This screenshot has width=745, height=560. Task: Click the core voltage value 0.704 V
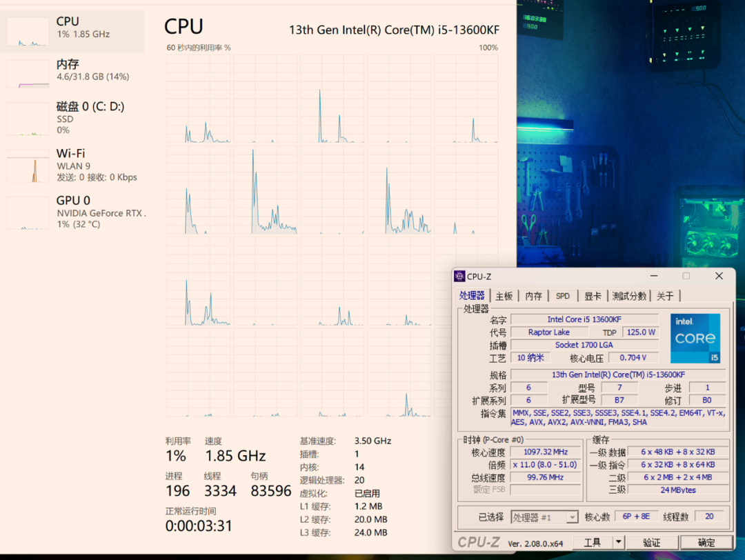pyautogui.click(x=633, y=358)
